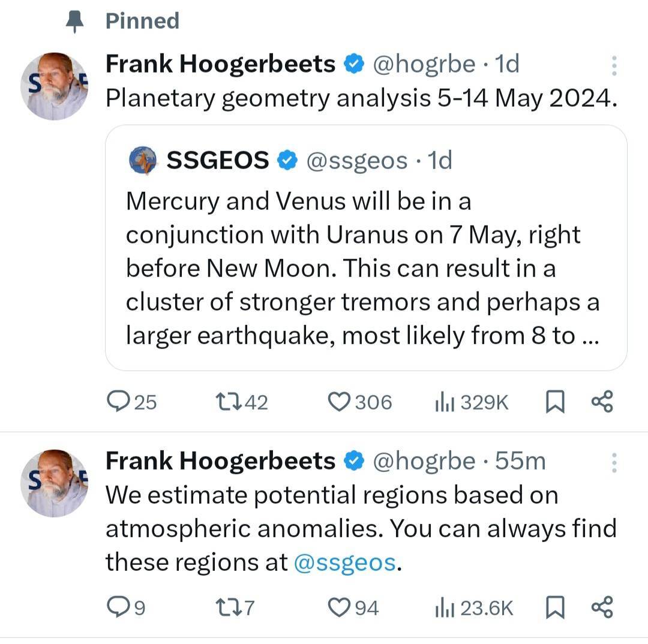Bookmark the atmospheric anomalies tweet
Screen dimensions: 648x644
(x=555, y=609)
